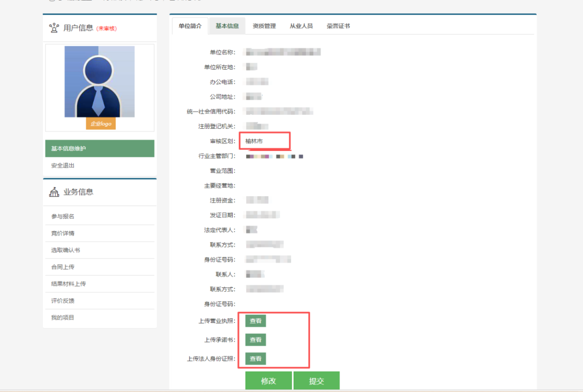583x392 pixels.
Task: View the uploaded 营业执照 via 查看
Action: pyautogui.click(x=255, y=321)
